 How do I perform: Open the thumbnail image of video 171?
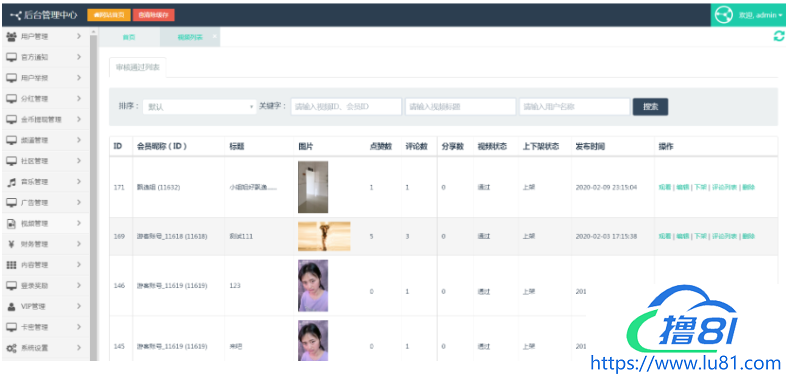pyautogui.click(x=313, y=187)
